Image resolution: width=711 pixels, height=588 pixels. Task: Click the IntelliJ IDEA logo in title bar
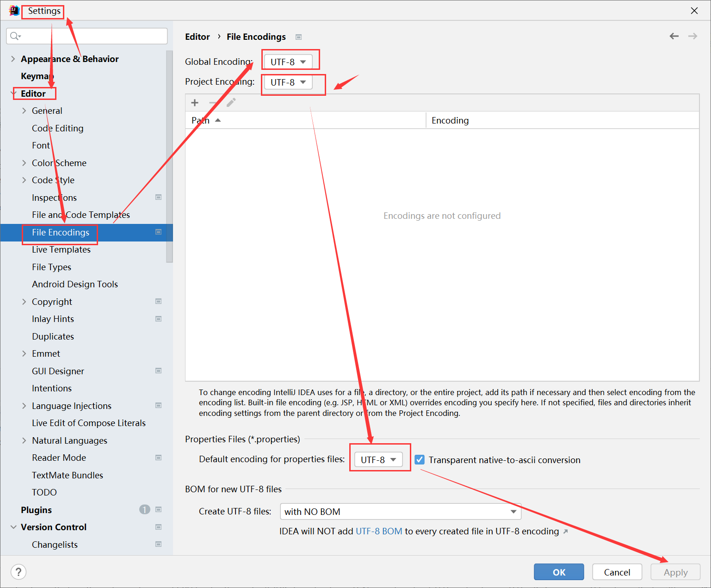(x=14, y=11)
